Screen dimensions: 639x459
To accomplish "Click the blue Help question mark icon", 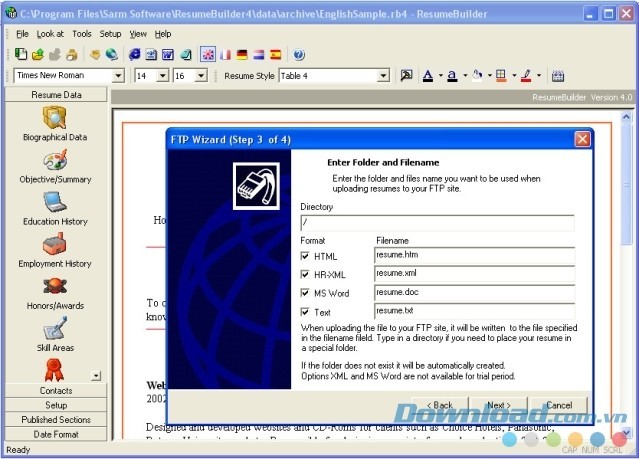I will point(299,54).
